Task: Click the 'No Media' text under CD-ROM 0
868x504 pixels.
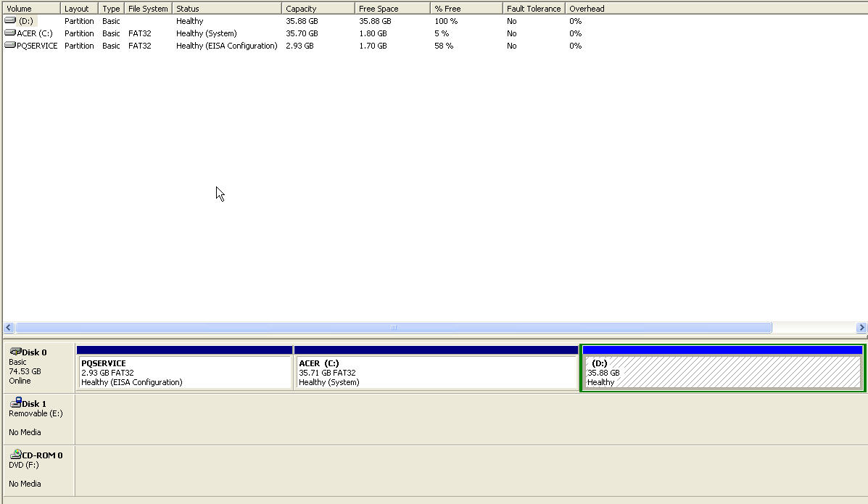Action: (x=25, y=484)
